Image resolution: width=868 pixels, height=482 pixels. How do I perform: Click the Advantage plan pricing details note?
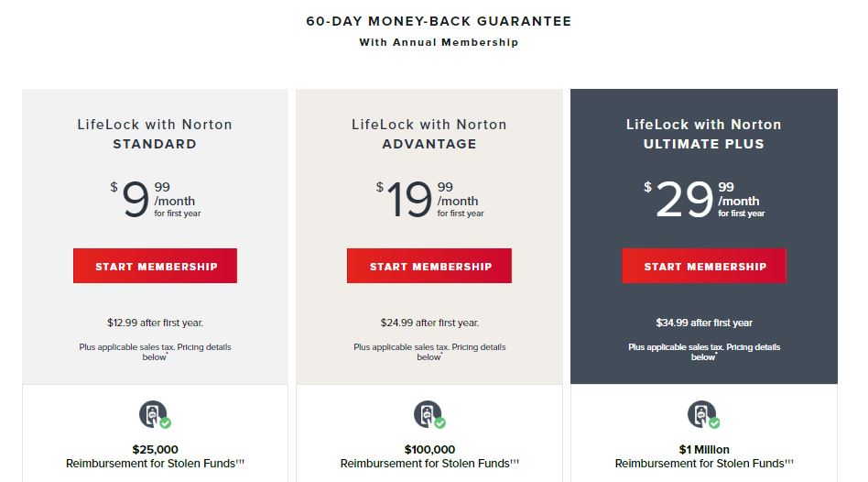point(429,352)
